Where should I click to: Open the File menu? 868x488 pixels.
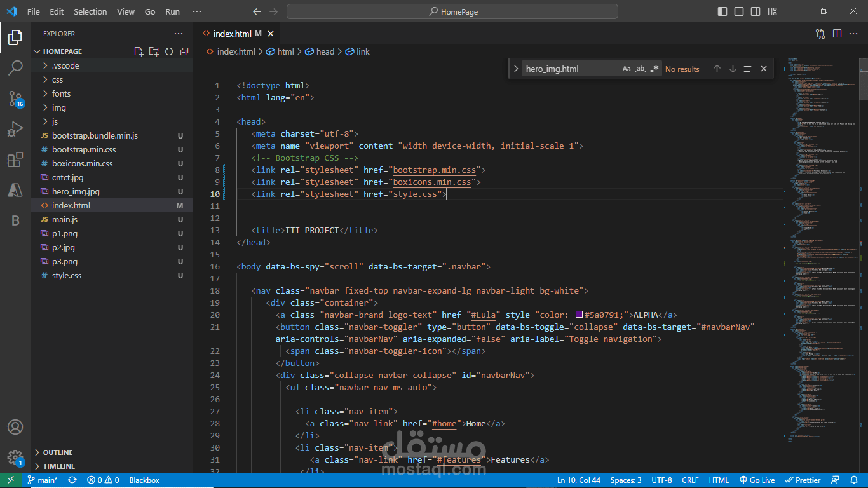click(x=34, y=11)
